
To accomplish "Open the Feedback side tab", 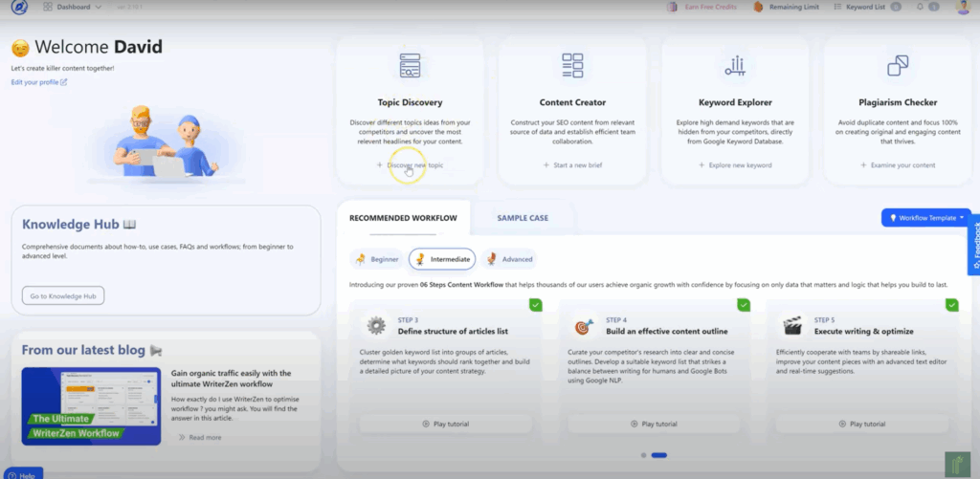I will point(974,245).
